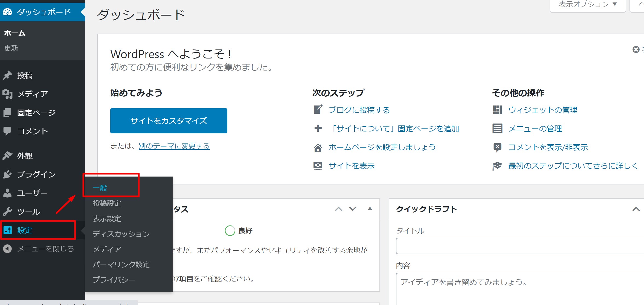Click the Dashboard gauge icon in sidebar
Screen dimensions: 644x305
pos(7,12)
